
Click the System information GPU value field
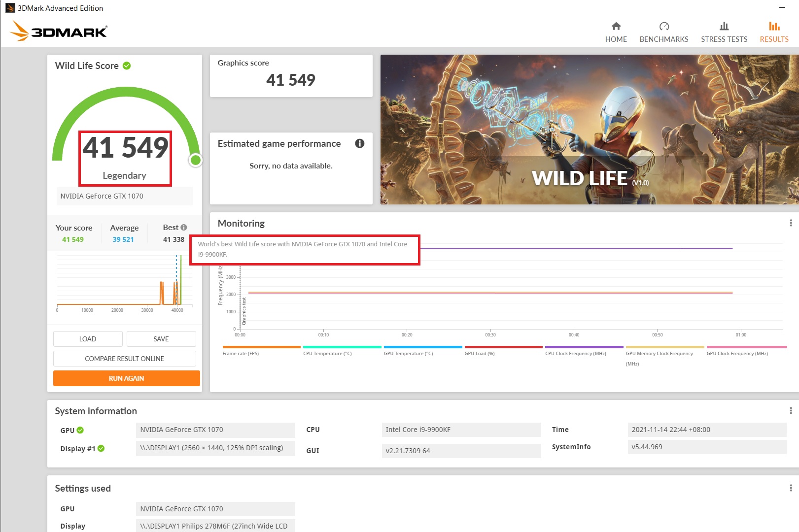(x=215, y=430)
